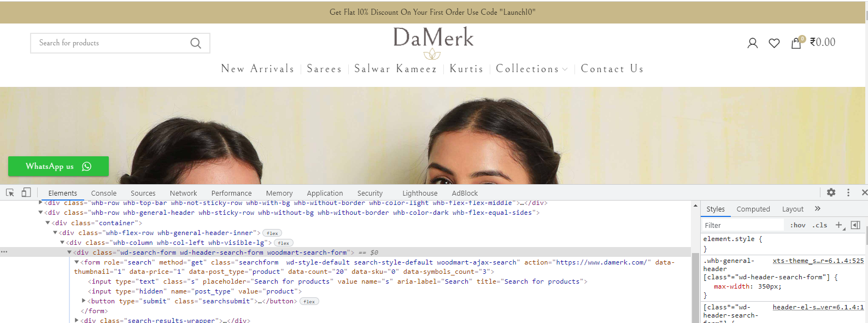Collapse the wd-search-form div node
Image resolution: width=868 pixels, height=323 pixels.
[69, 252]
